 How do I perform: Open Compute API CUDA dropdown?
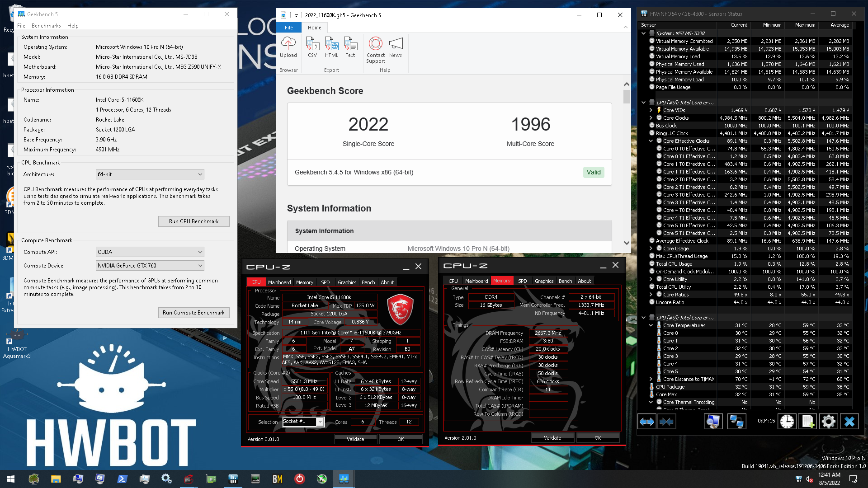150,252
